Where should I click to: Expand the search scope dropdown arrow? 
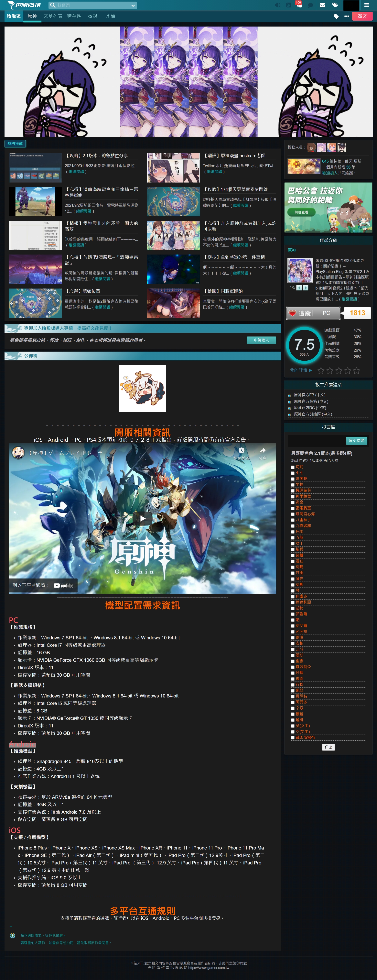133,5
